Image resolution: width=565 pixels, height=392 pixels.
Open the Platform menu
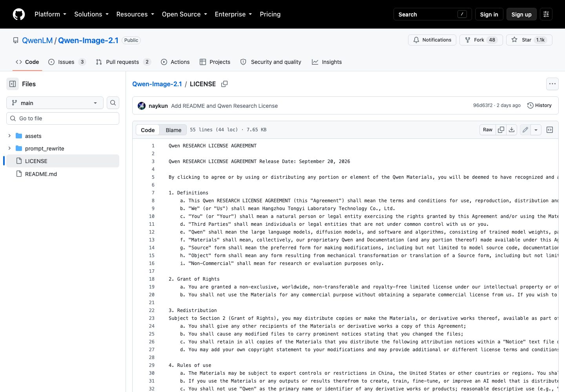tap(50, 14)
